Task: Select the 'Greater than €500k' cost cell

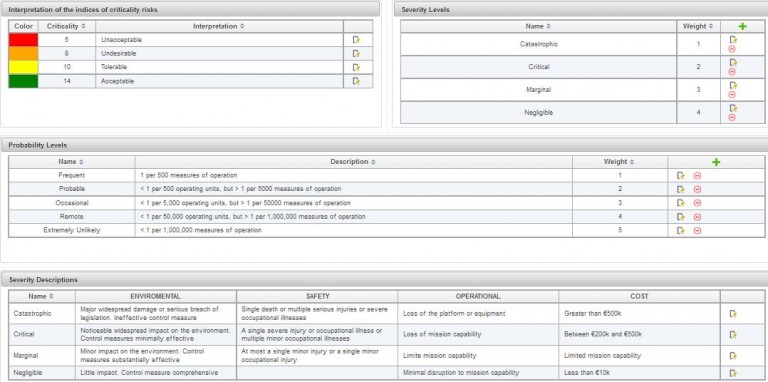Action: coord(639,313)
